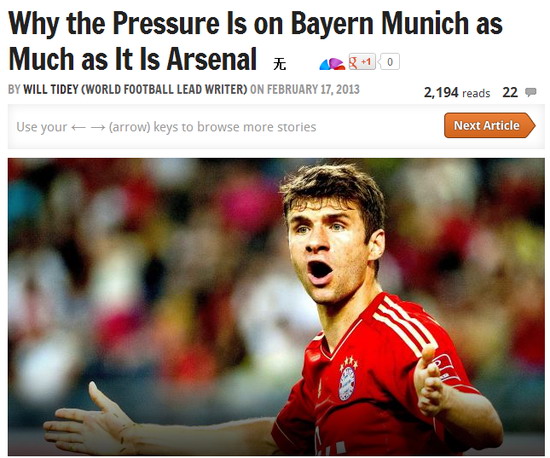The image size is (550, 458).
Task: Open the Bayern Munich headline link
Action: coord(255,41)
